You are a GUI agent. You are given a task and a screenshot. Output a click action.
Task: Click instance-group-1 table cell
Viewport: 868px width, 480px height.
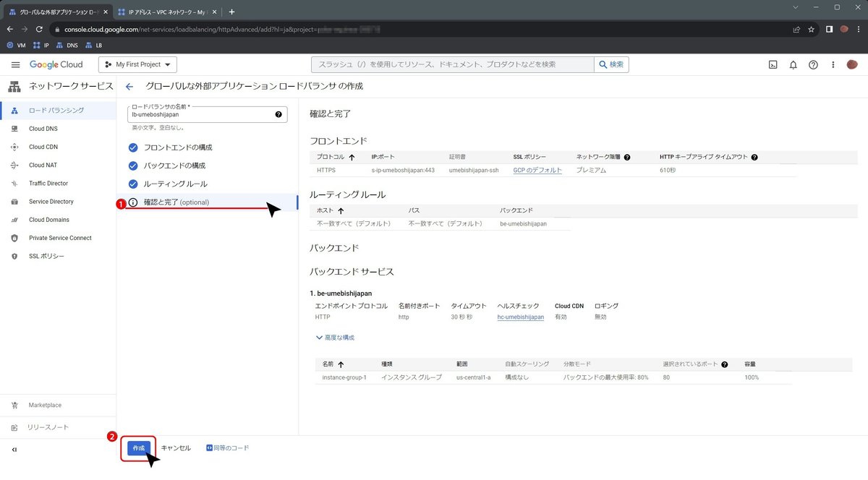click(344, 378)
